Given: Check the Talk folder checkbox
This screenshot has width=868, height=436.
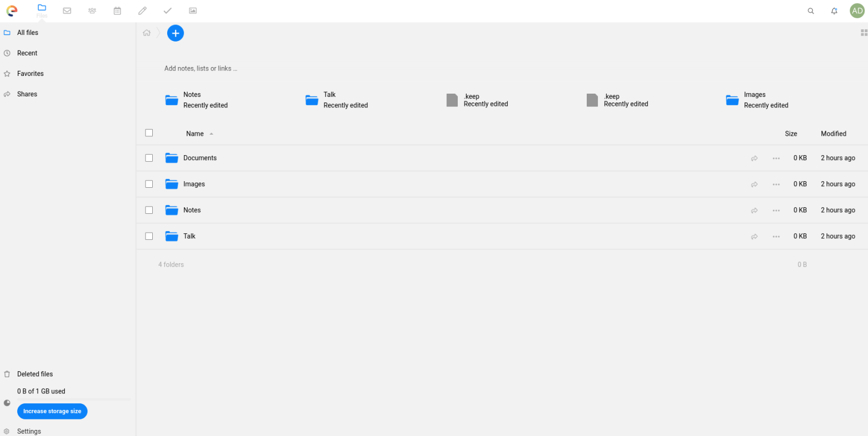Looking at the screenshot, I should click(x=149, y=236).
